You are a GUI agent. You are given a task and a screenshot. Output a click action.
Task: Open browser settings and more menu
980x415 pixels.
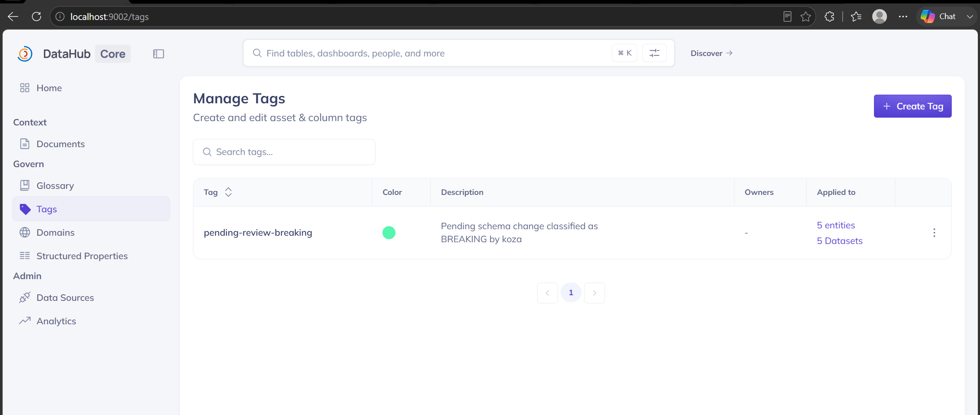click(x=903, y=16)
